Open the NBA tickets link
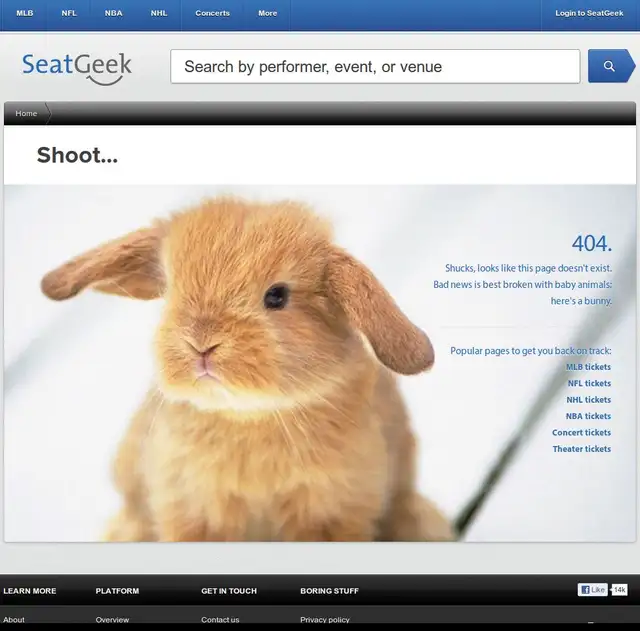Image resolution: width=640 pixels, height=631 pixels. tap(588, 416)
